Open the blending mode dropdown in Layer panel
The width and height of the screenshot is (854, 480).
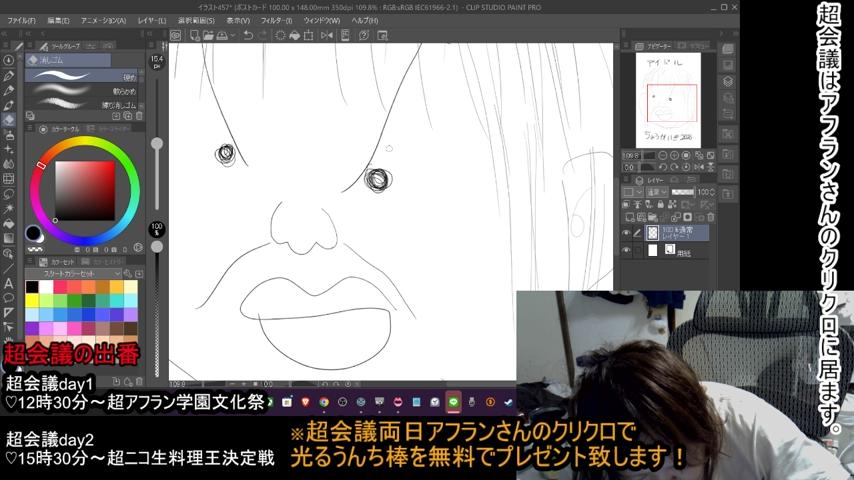click(x=656, y=192)
